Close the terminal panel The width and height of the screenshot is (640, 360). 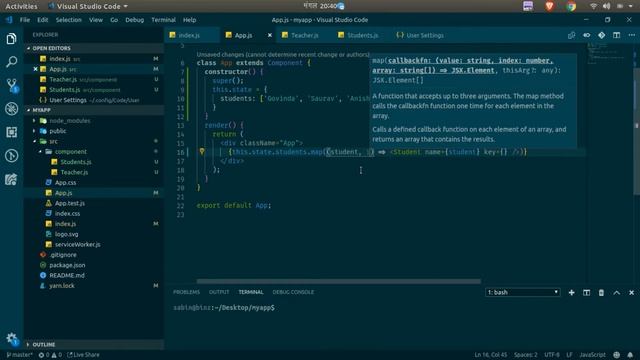(631, 293)
